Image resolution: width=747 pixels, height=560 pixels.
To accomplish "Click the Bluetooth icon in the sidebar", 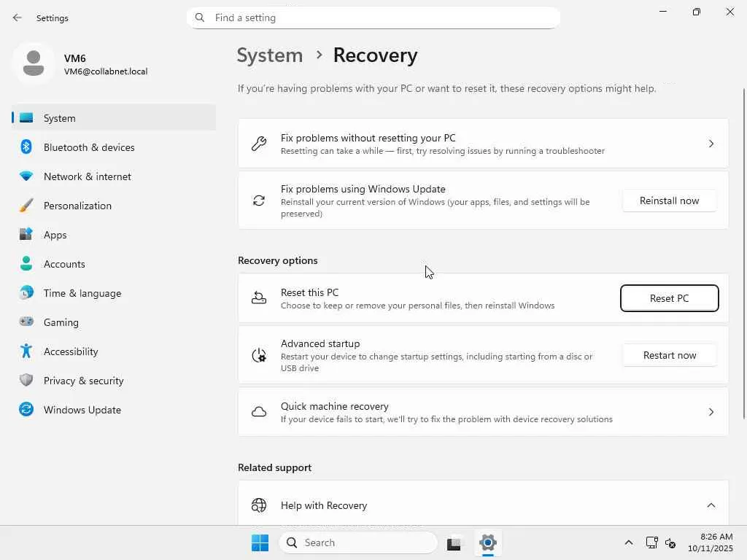I will click(26, 147).
